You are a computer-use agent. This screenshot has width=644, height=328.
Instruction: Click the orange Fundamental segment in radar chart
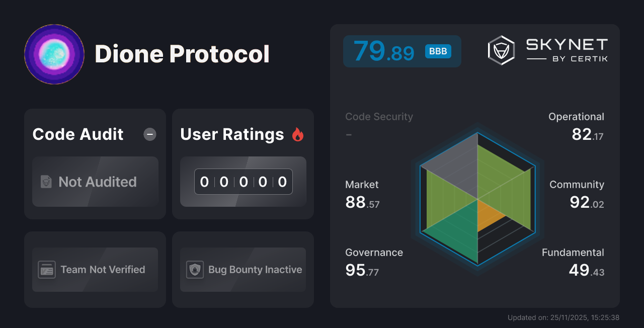tap(488, 215)
